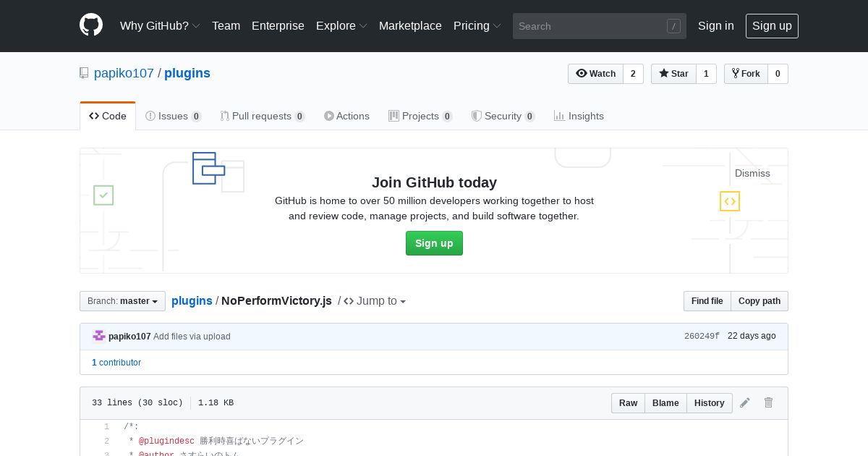The width and height of the screenshot is (868, 456).
Task: View the Raw file
Action: coord(628,403)
